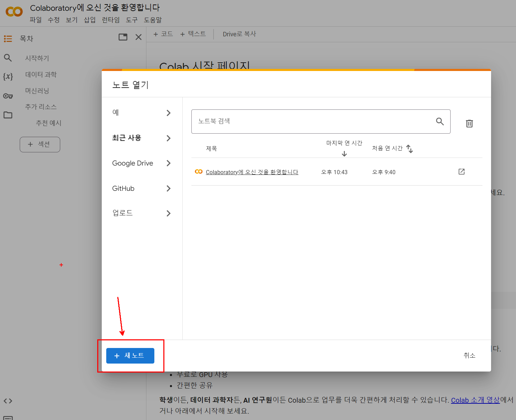The width and height of the screenshot is (516, 420).
Task: Go to 시작하기 in table of contents
Action: point(37,58)
